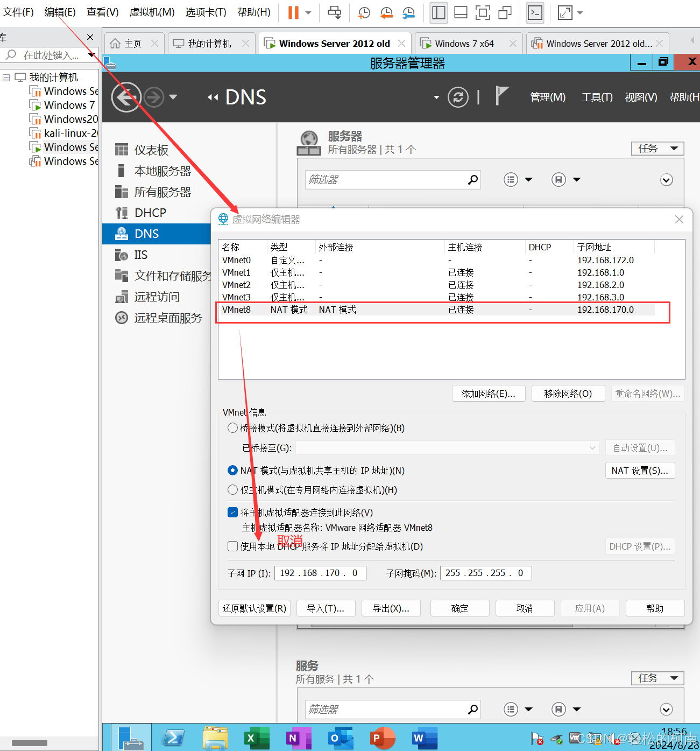The width and height of the screenshot is (700, 751).
Task: Open the library search filter dropdown arrow
Action: tap(92, 55)
